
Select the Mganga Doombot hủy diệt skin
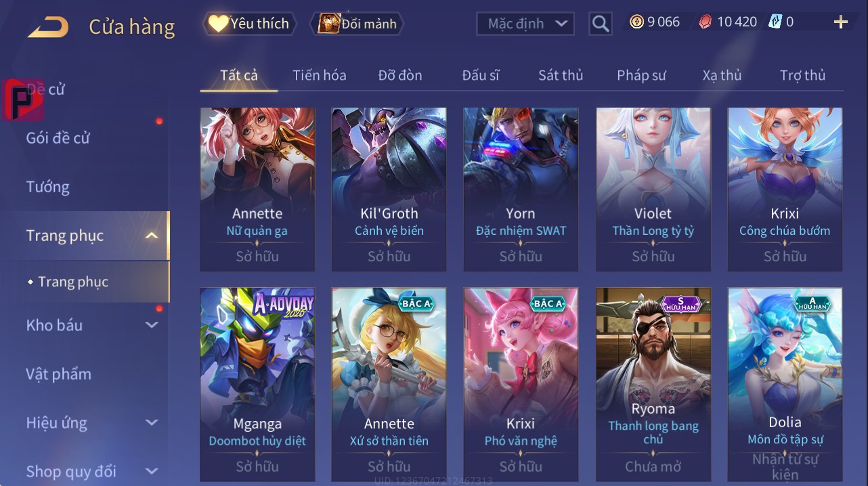[x=257, y=384]
